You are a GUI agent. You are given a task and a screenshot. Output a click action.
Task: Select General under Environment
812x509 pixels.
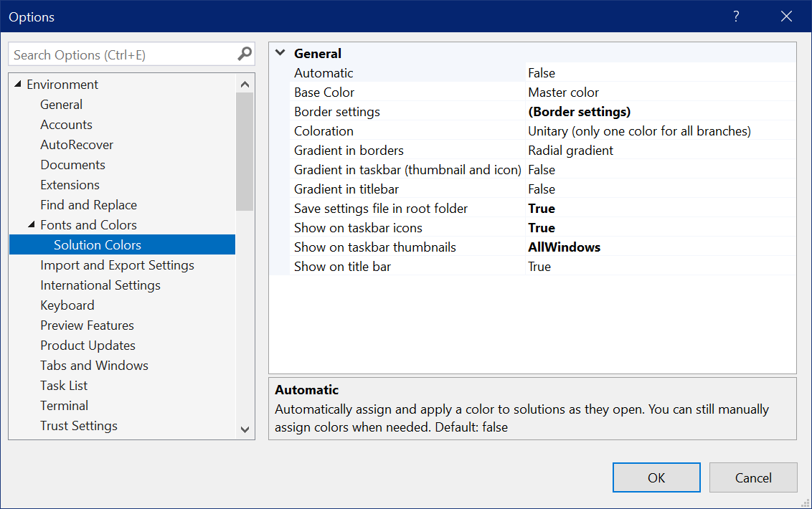(61, 105)
